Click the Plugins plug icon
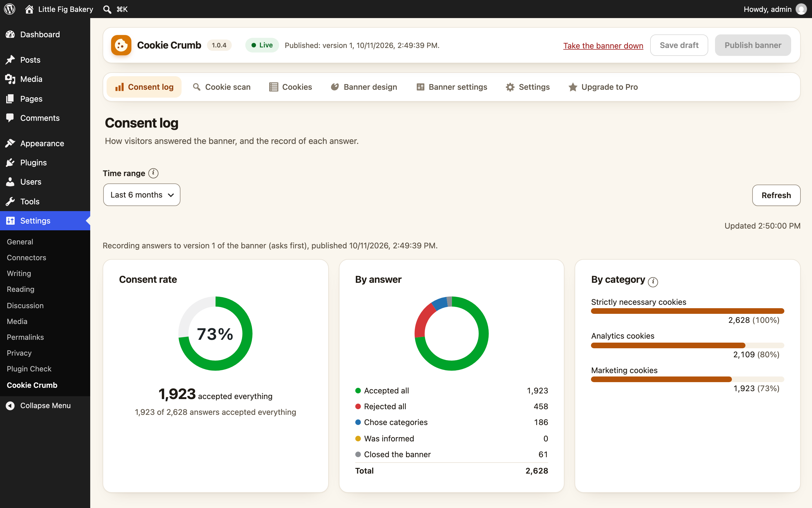The image size is (812, 508). pyautogui.click(x=10, y=162)
